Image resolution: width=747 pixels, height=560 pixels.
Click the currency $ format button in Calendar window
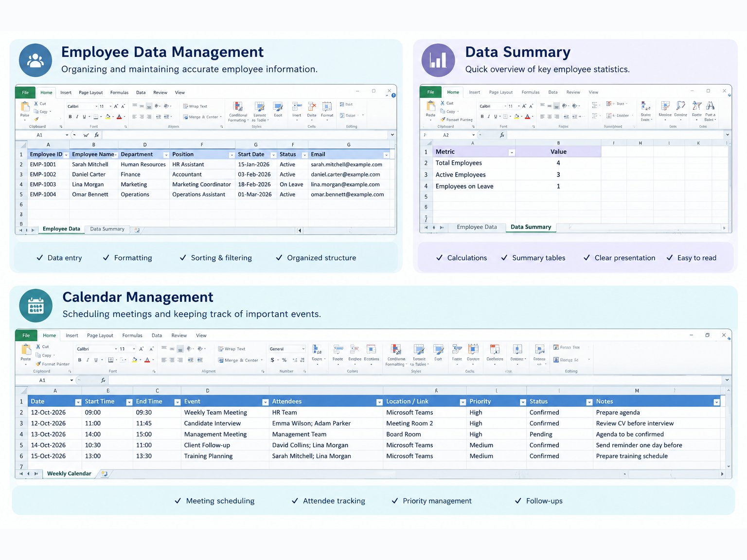coord(272,360)
